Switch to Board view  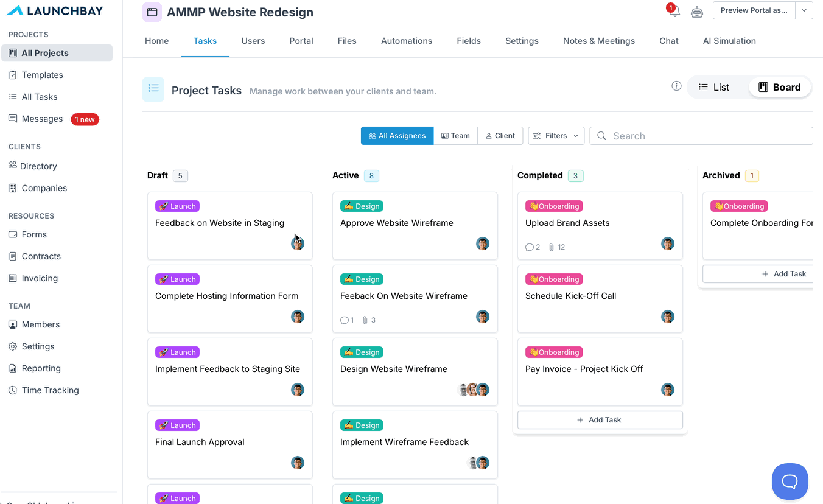tap(780, 87)
